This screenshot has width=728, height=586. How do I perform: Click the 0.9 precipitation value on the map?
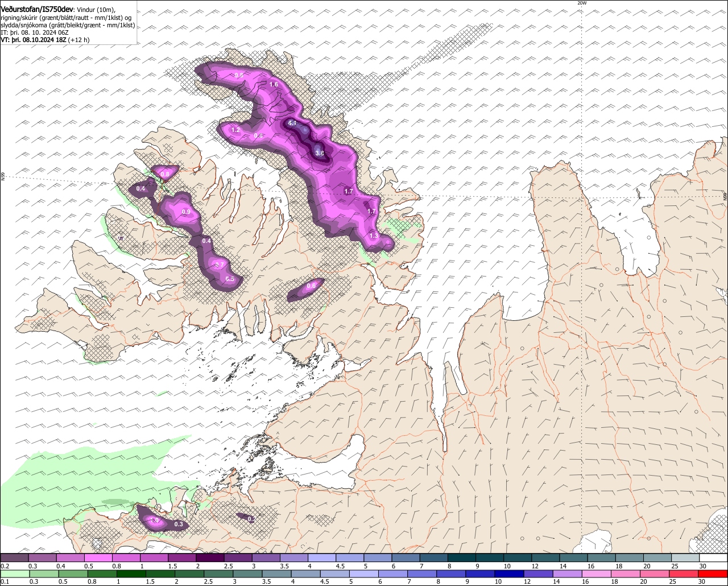click(x=186, y=212)
